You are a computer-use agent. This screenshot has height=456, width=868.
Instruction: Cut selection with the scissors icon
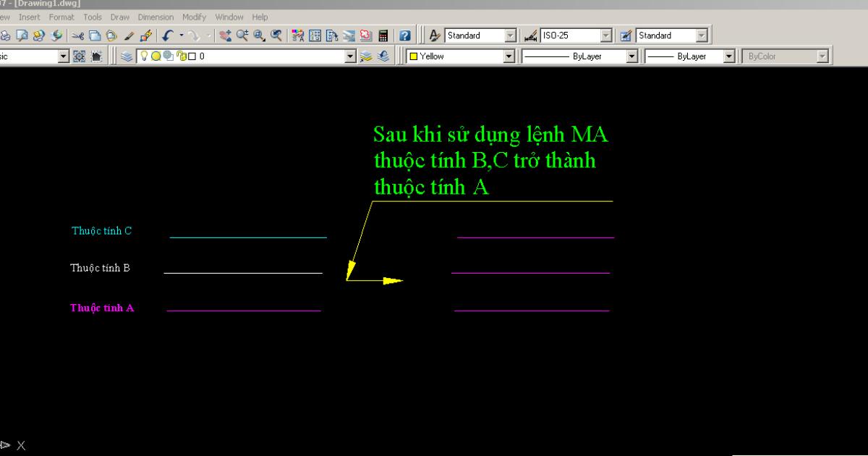(78, 35)
